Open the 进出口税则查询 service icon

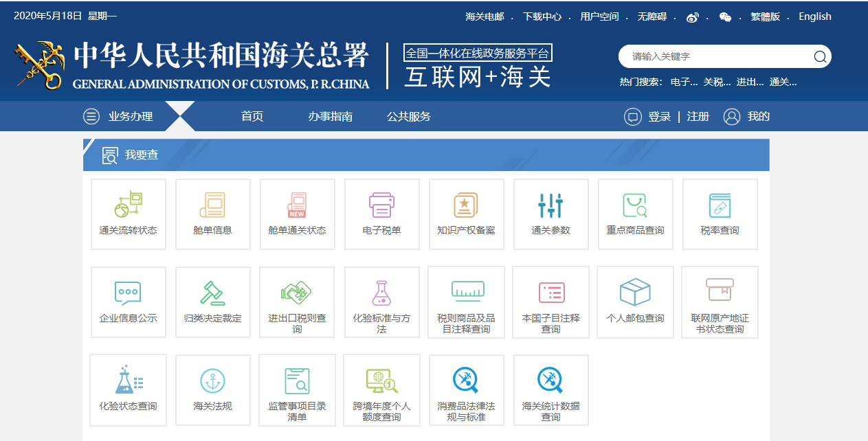pyautogui.click(x=297, y=302)
